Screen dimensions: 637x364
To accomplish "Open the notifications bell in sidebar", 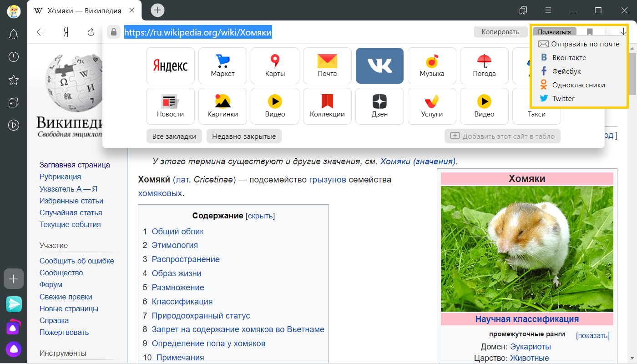I will coord(14,34).
